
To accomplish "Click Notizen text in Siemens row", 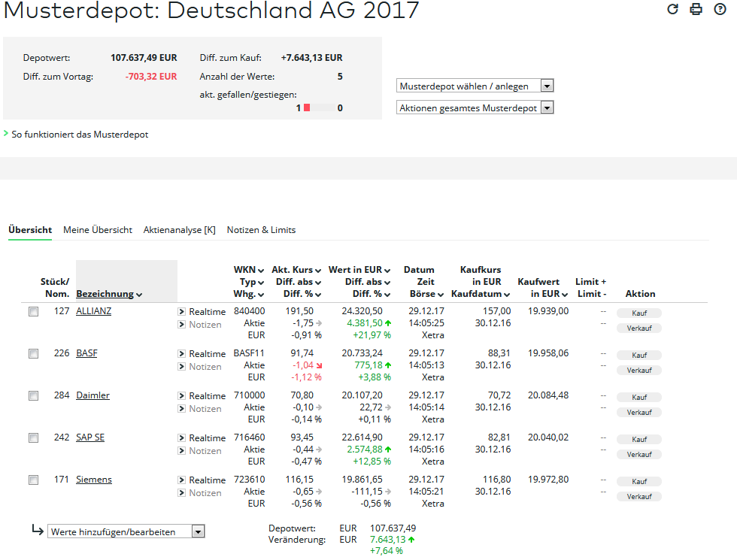I will (205, 493).
